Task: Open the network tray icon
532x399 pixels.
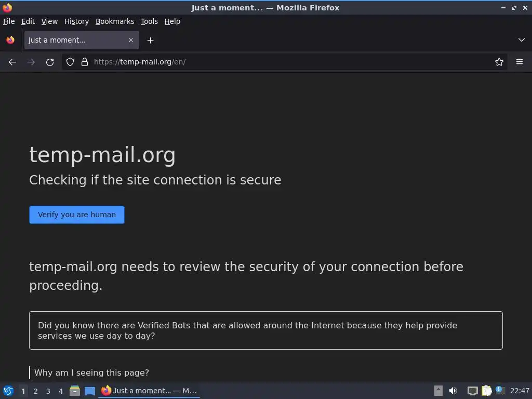Action: (472, 391)
